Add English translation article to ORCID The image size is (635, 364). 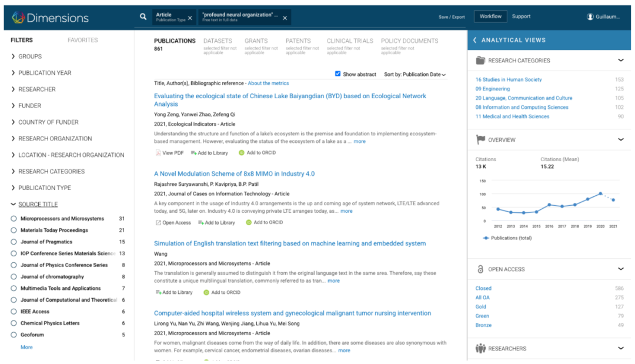coord(222,292)
